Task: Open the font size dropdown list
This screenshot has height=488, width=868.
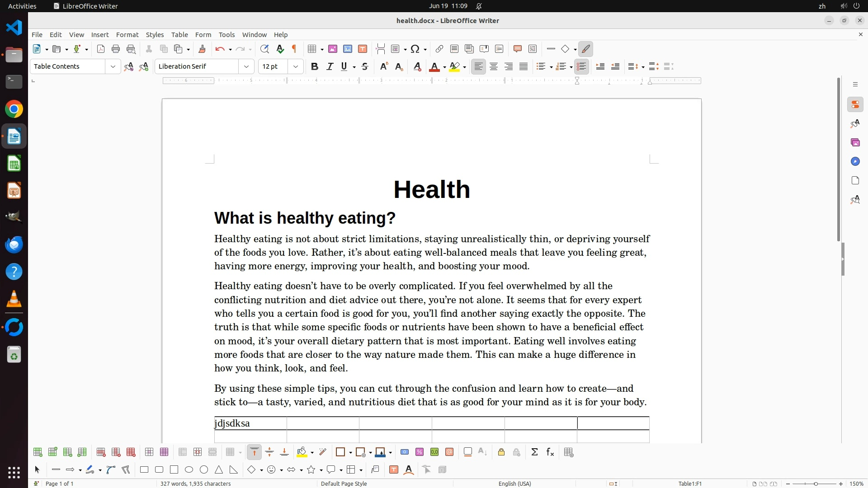Action: point(296,67)
